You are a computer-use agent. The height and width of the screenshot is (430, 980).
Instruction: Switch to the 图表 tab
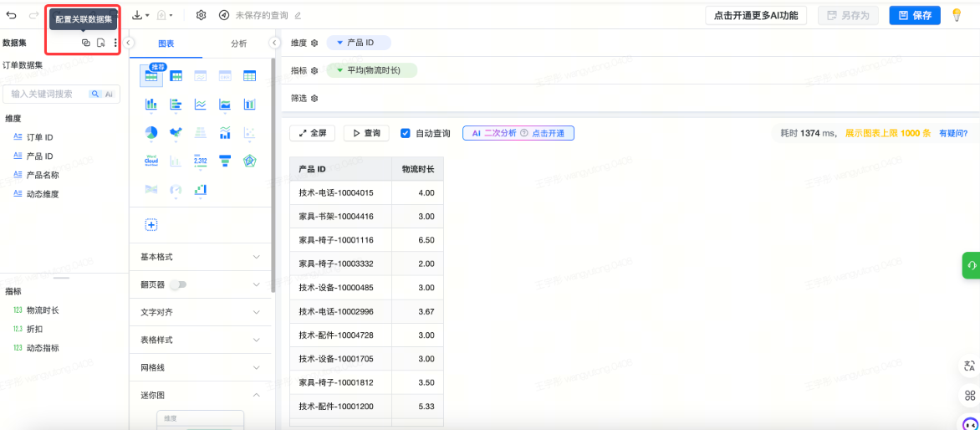point(166,44)
